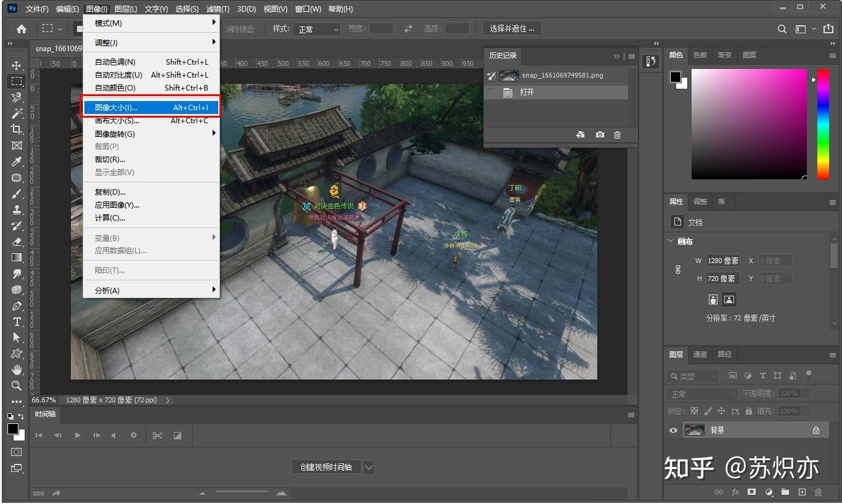This screenshot has width=842, height=504.
Task: Toggle pixel layer filter icon
Action: (733, 375)
